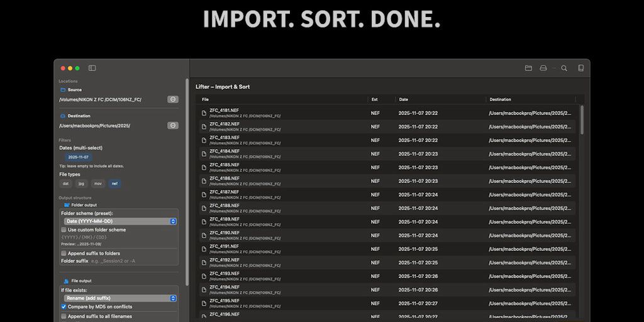Viewport: 644px width, 322px height.
Task: Click NEF extension cell of ZFC_4186.NEF
Action: point(375,181)
